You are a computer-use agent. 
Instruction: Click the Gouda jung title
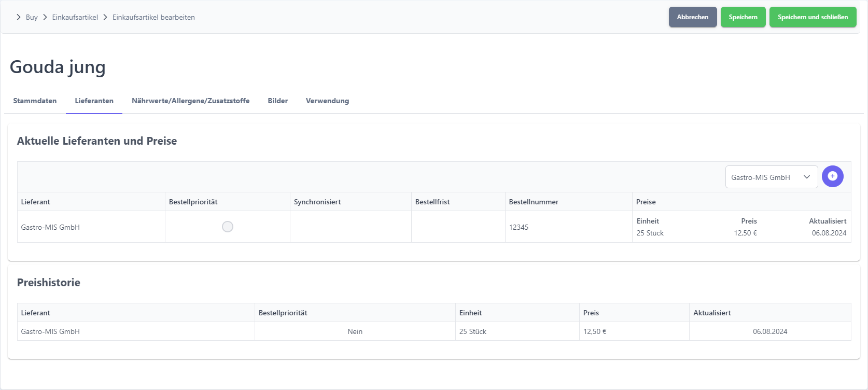[x=58, y=67]
